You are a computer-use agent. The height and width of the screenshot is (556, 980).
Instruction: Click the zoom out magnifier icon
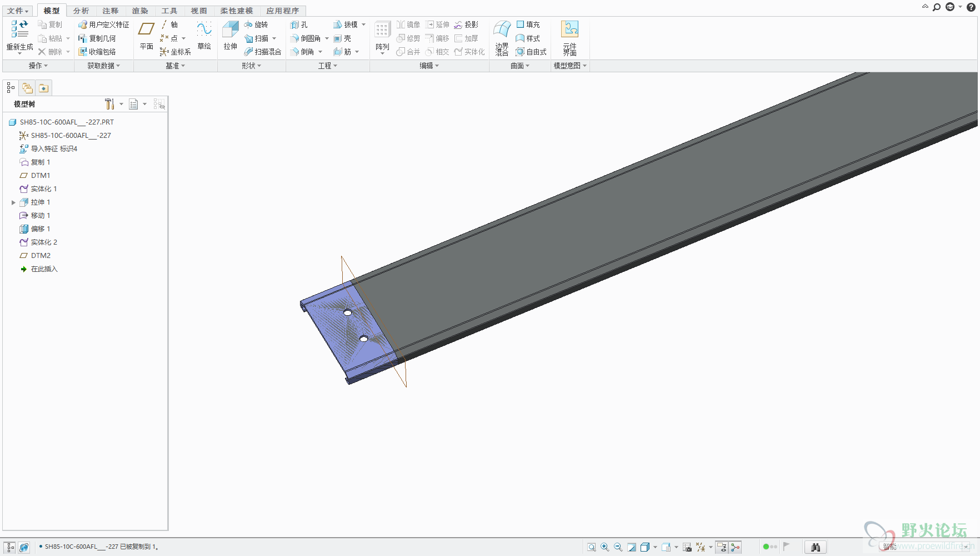[618, 547]
